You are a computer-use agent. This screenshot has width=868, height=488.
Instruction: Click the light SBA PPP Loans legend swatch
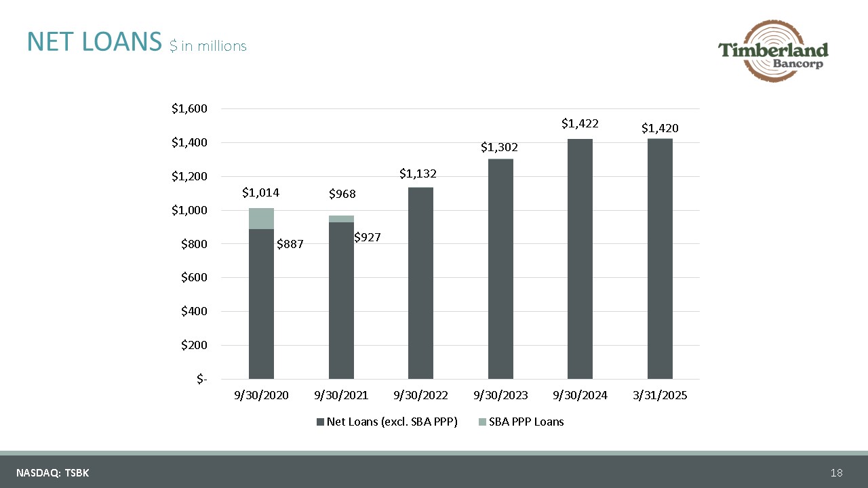(482, 422)
